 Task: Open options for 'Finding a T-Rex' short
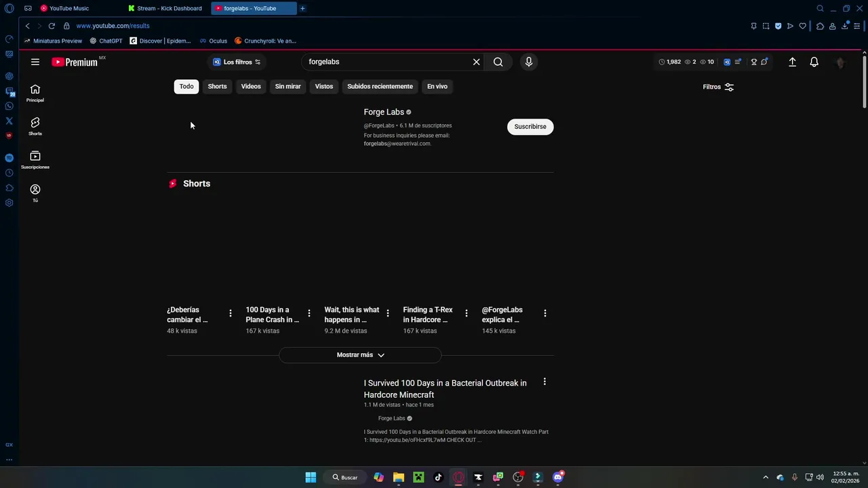point(467,313)
